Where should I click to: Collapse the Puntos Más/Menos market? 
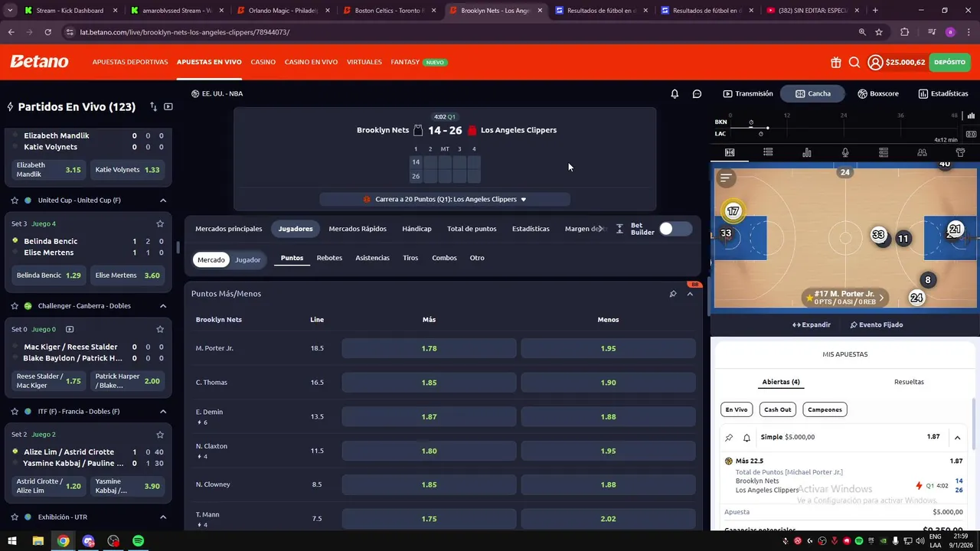coord(690,294)
